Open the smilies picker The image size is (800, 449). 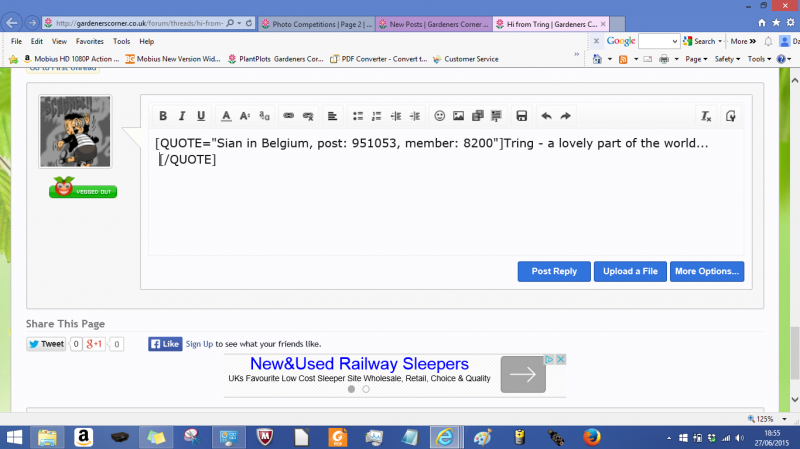click(x=439, y=116)
